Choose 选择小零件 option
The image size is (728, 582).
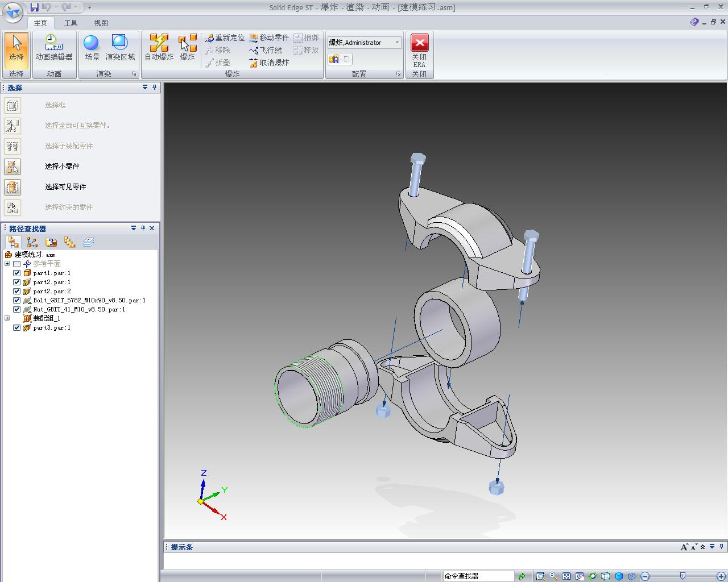point(62,166)
